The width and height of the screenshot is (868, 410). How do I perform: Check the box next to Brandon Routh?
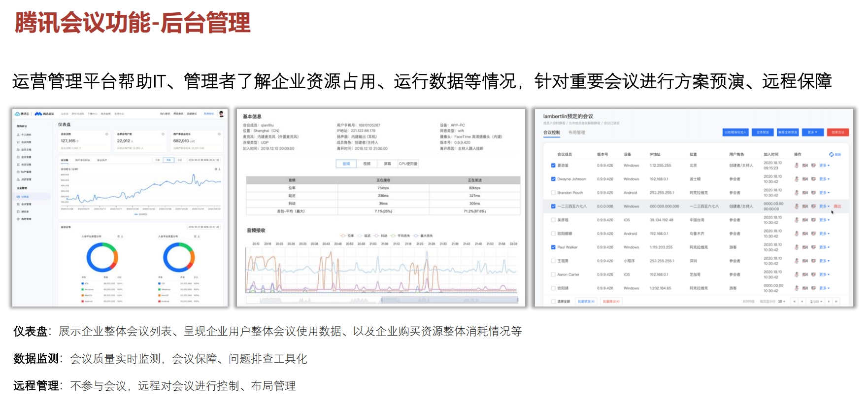553,193
